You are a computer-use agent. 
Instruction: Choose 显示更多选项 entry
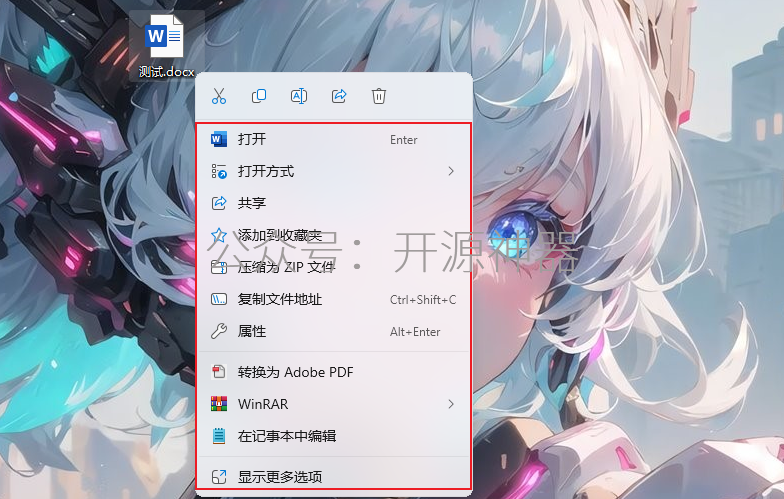[334, 476]
